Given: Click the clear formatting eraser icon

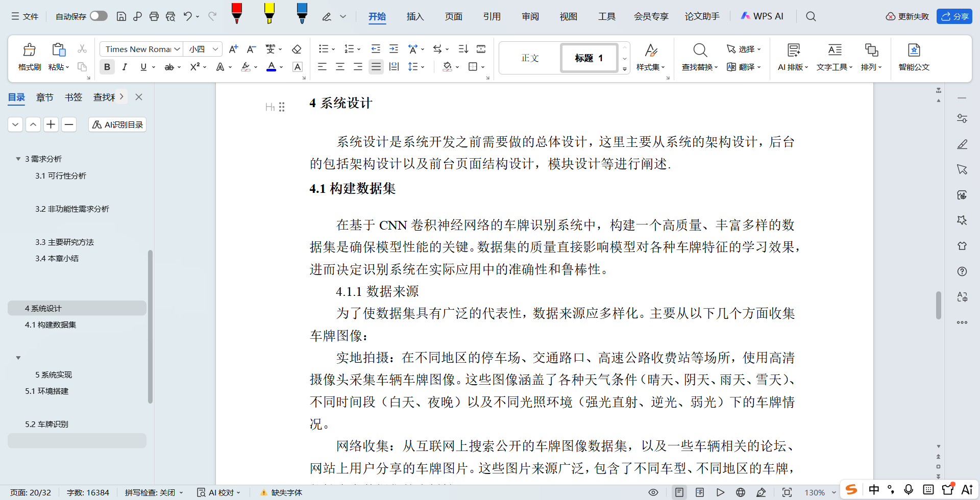Looking at the screenshot, I should tap(297, 49).
